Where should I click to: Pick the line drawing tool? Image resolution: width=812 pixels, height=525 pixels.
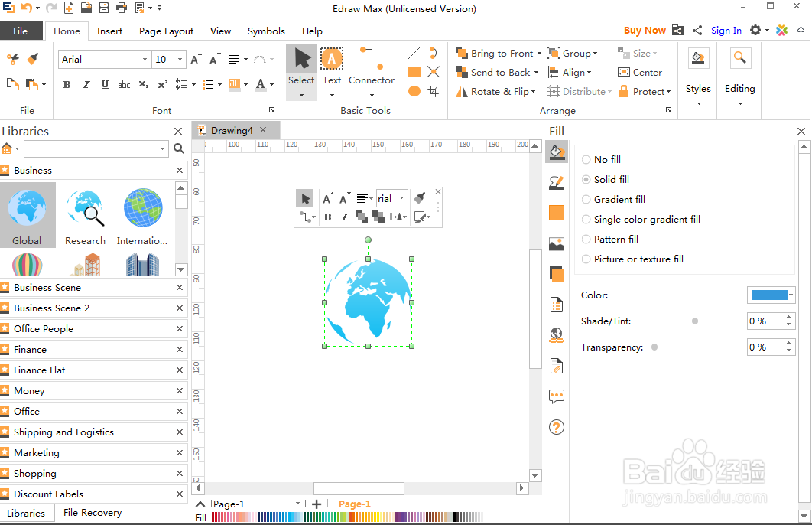click(414, 53)
